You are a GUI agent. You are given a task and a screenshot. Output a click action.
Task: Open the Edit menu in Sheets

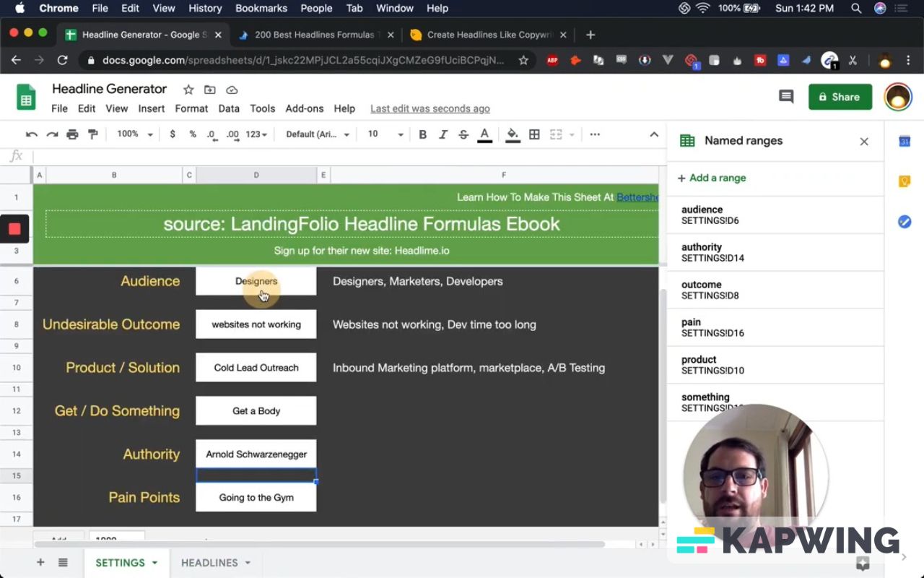click(87, 108)
